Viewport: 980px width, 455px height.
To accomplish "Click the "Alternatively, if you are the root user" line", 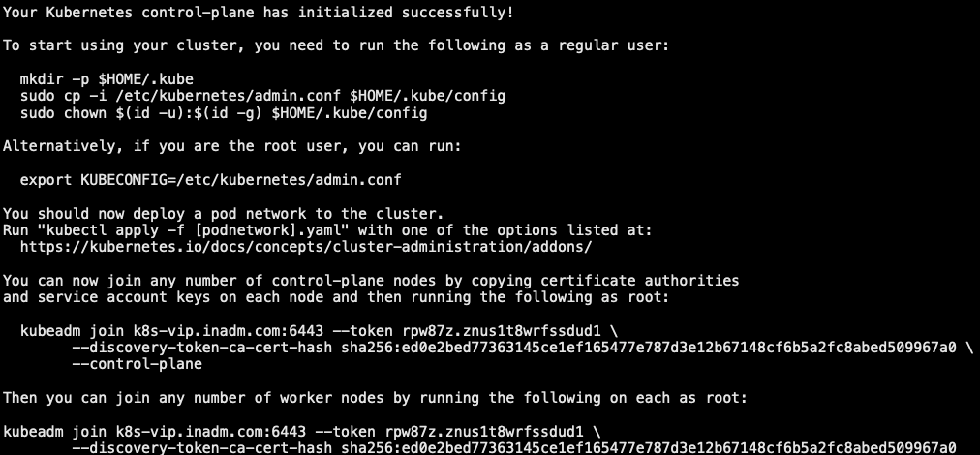I will 231,146.
